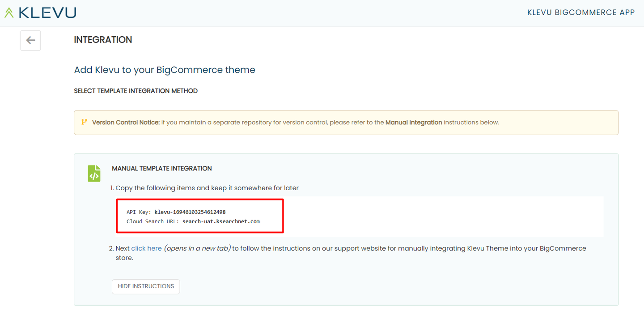644x315 pixels.
Task: Click the bold Manual Integration text in notice
Action: (414, 122)
